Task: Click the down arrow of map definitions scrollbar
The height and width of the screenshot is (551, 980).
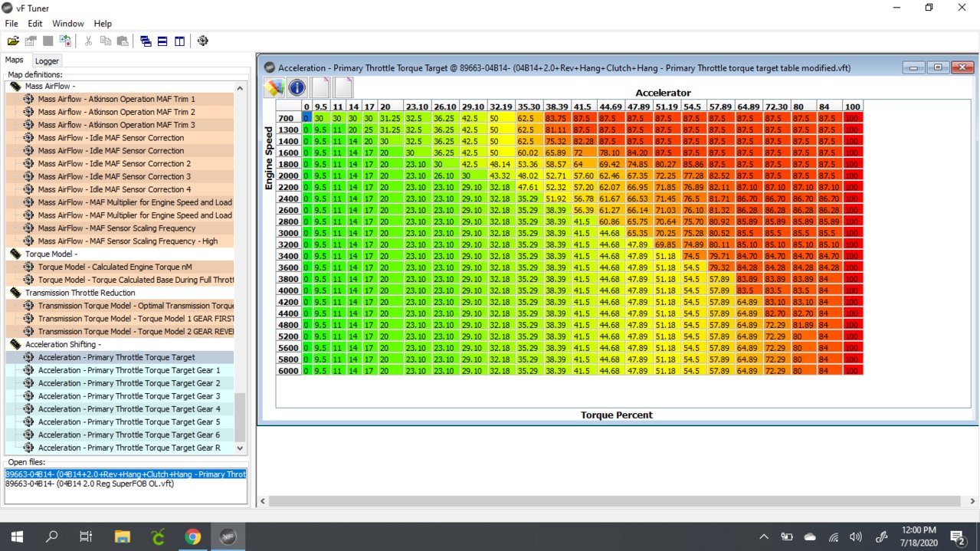Action: click(241, 448)
